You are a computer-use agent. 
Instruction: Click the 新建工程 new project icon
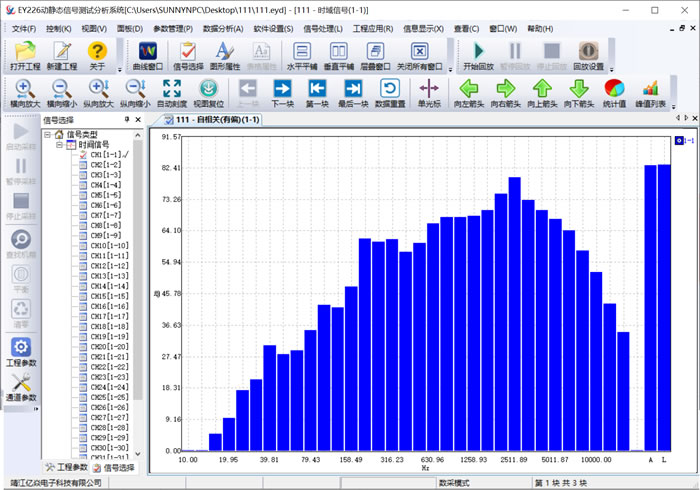coord(63,53)
